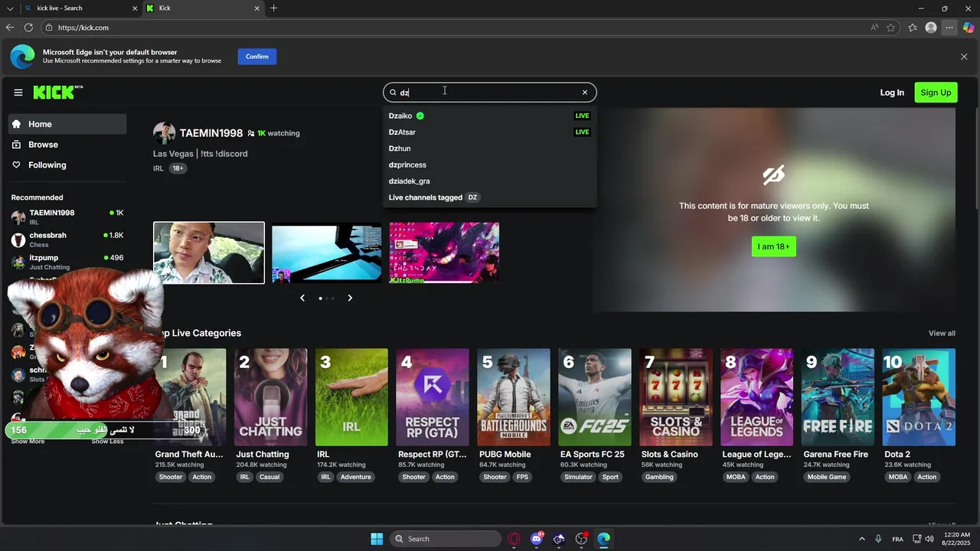Open Dota 2 category card

[x=919, y=397]
